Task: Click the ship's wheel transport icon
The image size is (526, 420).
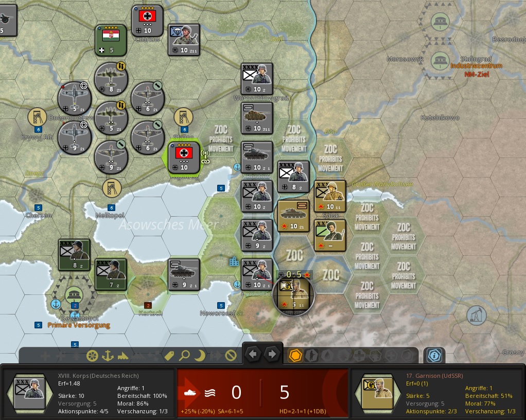Action: [x=92, y=356]
